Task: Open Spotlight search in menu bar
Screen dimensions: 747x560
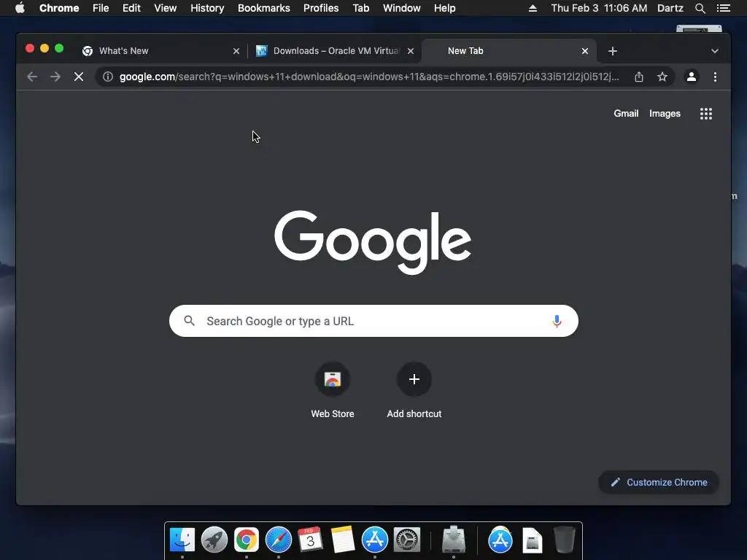Action: (x=700, y=8)
